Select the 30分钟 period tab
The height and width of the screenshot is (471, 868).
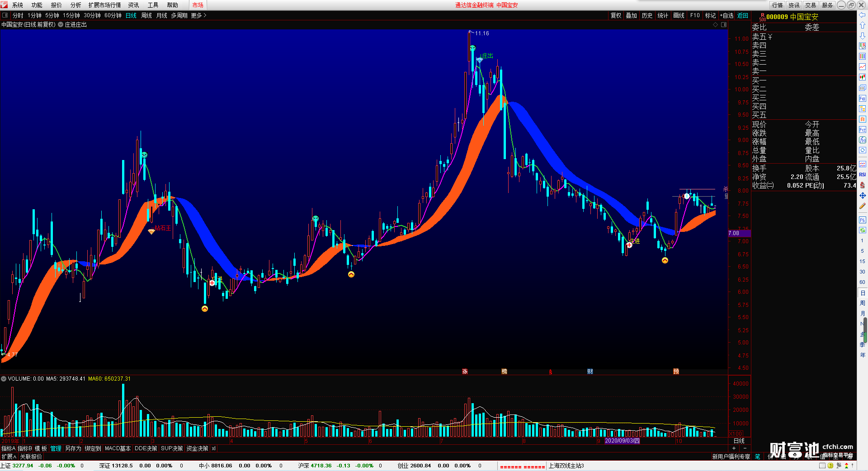(x=92, y=15)
